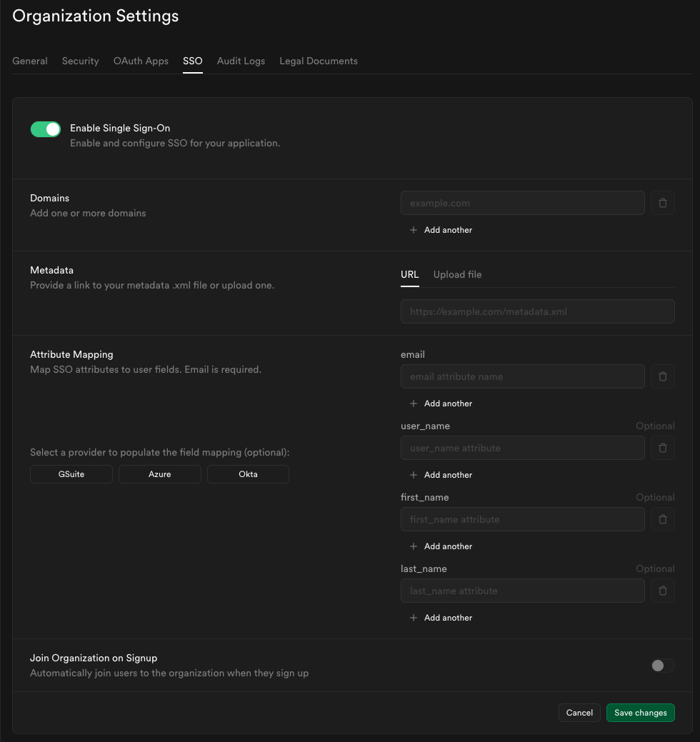Disable the Enable Single Sign-On toggle
Screen dimensions: 700x742
point(46,129)
